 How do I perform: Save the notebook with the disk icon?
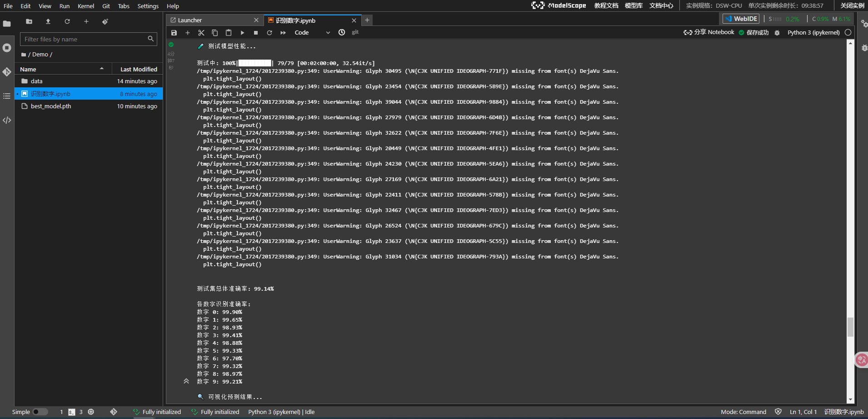[174, 33]
